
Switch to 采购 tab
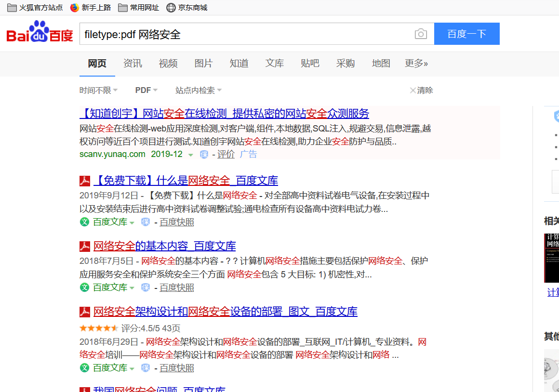point(346,64)
